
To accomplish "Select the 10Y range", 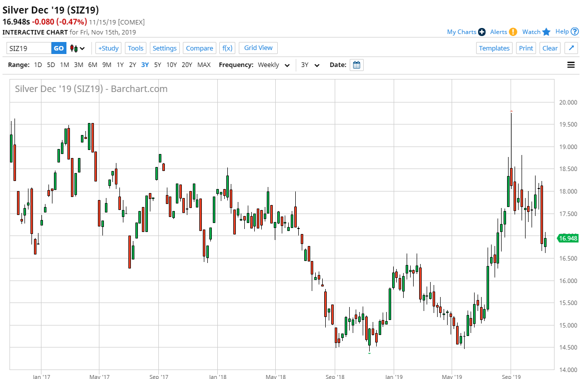I will (171, 65).
